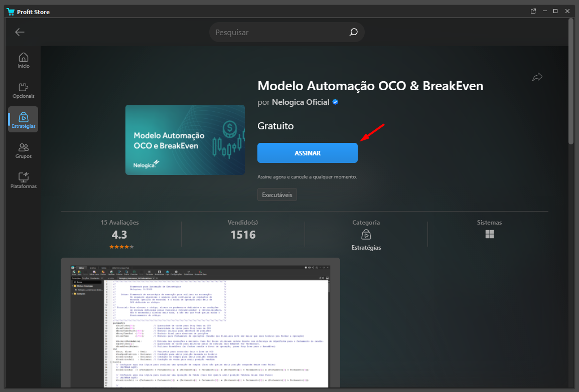The image size is (579, 392).
Task: Click the 15 Avaliações label
Action: click(x=119, y=223)
